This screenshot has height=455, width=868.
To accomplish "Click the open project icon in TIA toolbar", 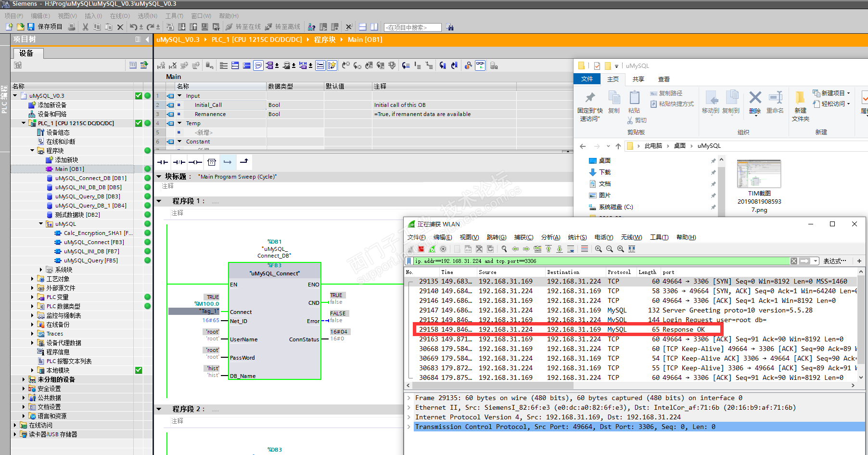I will pyautogui.click(x=20, y=27).
